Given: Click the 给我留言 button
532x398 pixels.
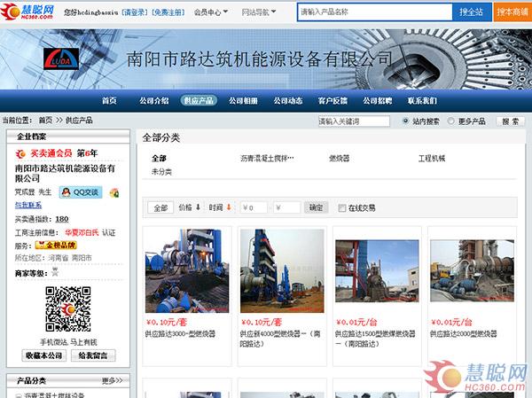Looking at the screenshot, I should (x=93, y=355).
